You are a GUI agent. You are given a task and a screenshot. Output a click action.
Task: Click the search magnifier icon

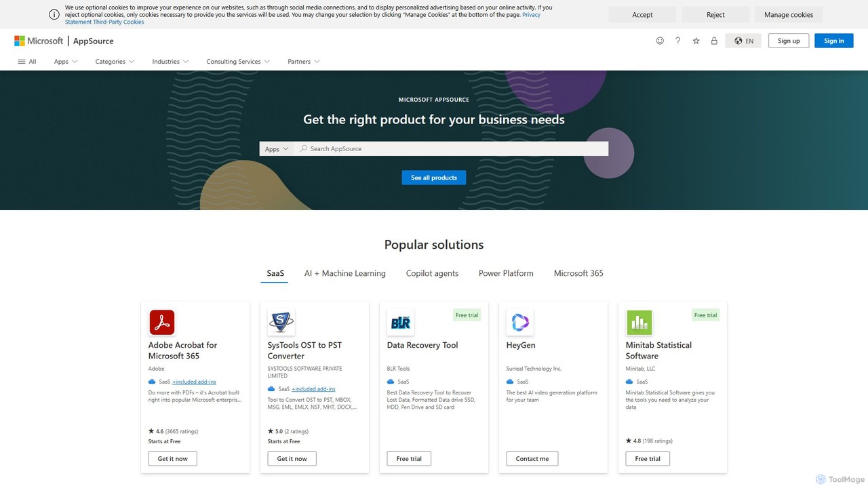pyautogui.click(x=304, y=148)
